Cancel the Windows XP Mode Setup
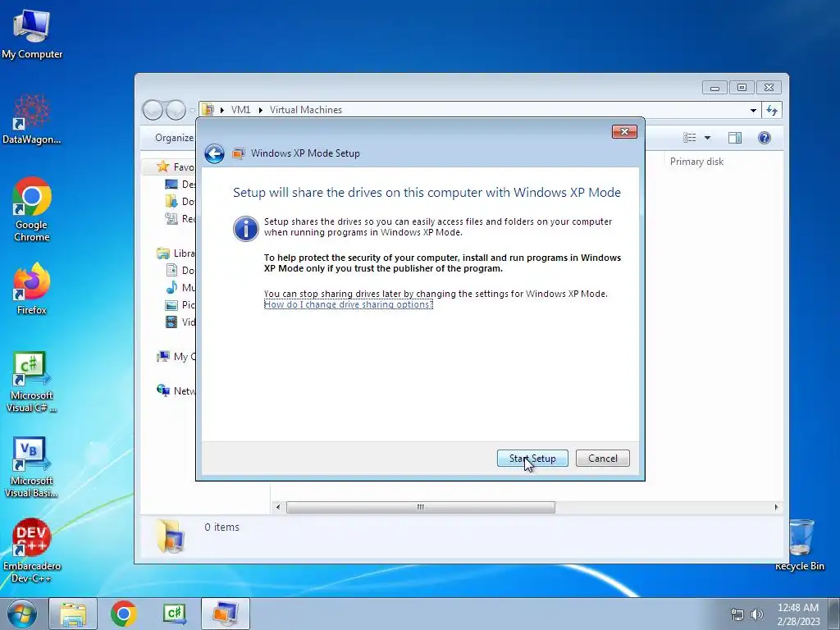This screenshot has height=630, width=840. [603, 458]
